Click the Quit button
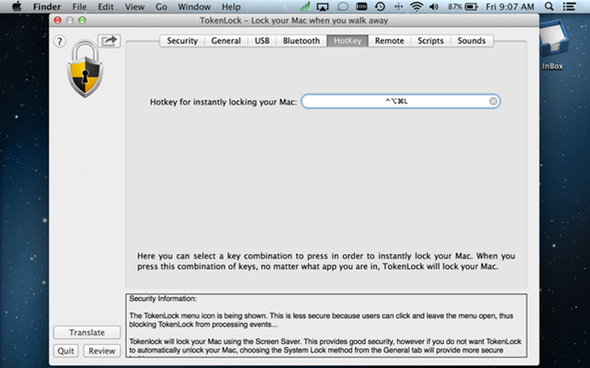590x368 pixels. coord(66,351)
